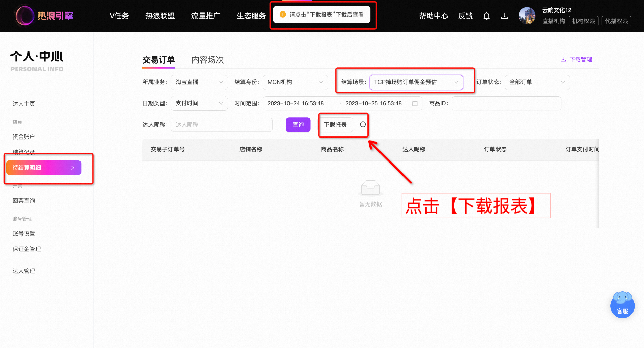Click the 云响文化12 account name
Viewport: 644px width, 348px height.
pyautogui.click(x=557, y=10)
